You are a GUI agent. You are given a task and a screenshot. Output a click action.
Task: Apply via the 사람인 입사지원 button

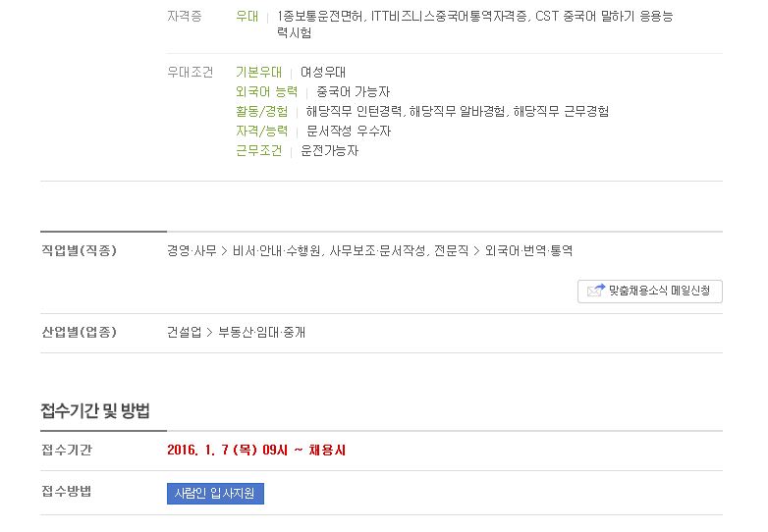(215, 494)
